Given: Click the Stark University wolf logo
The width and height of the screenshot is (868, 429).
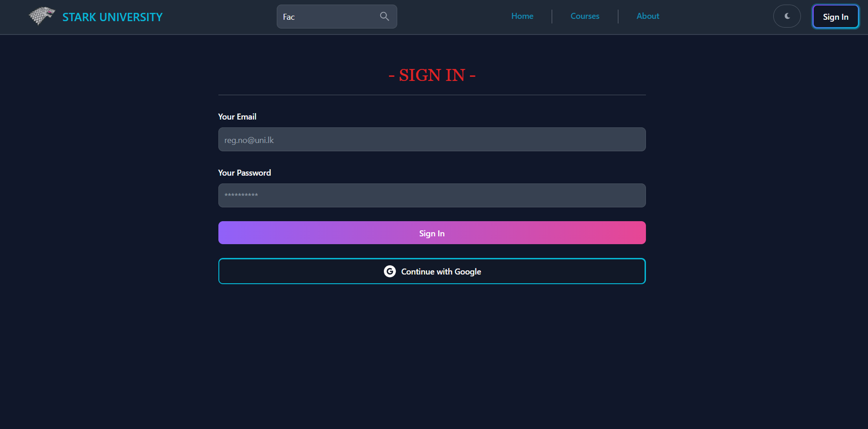Looking at the screenshot, I should [41, 16].
